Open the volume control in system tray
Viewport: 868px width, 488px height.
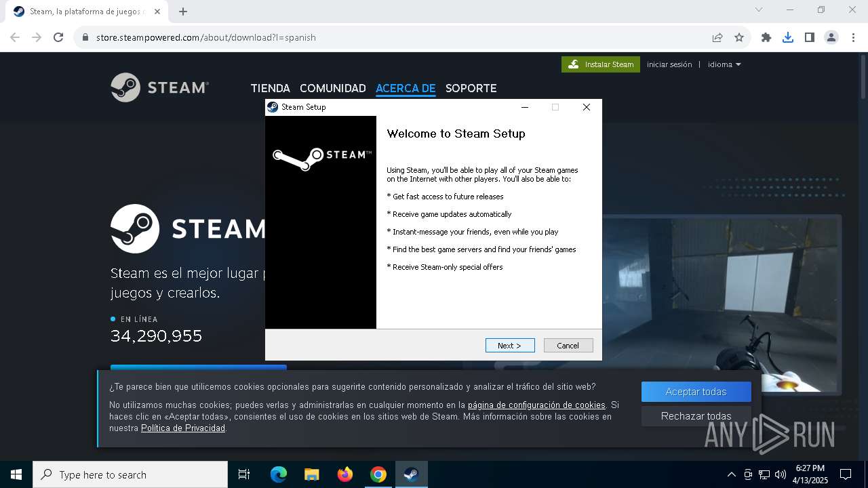coord(781,474)
